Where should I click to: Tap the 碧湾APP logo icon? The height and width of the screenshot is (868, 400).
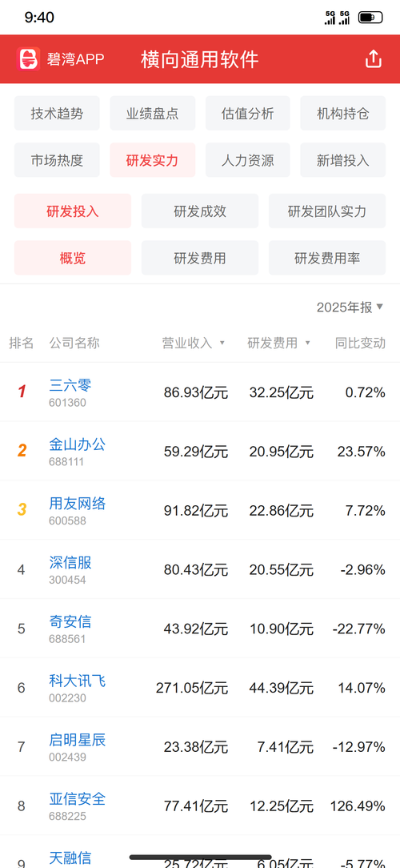[x=29, y=58]
